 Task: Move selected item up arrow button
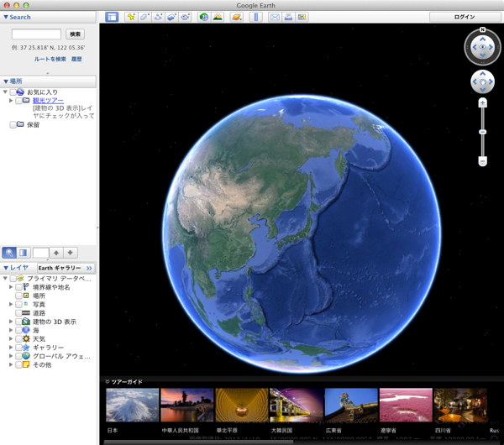[56, 253]
